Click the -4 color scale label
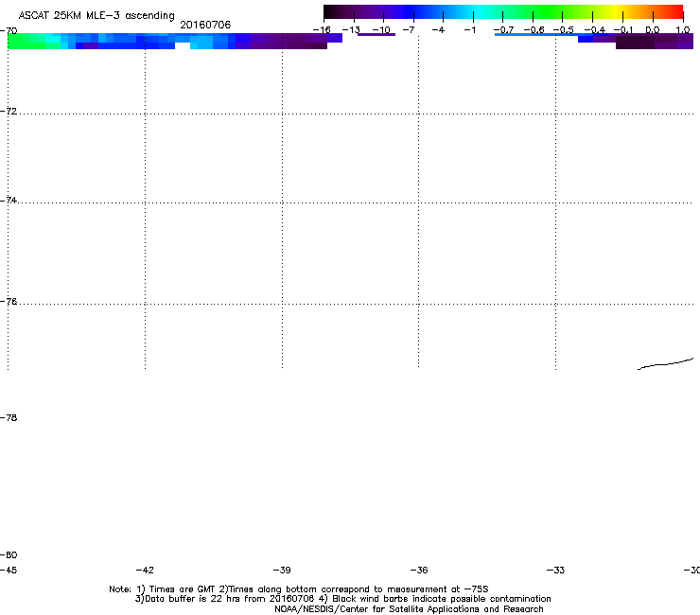 (438, 29)
